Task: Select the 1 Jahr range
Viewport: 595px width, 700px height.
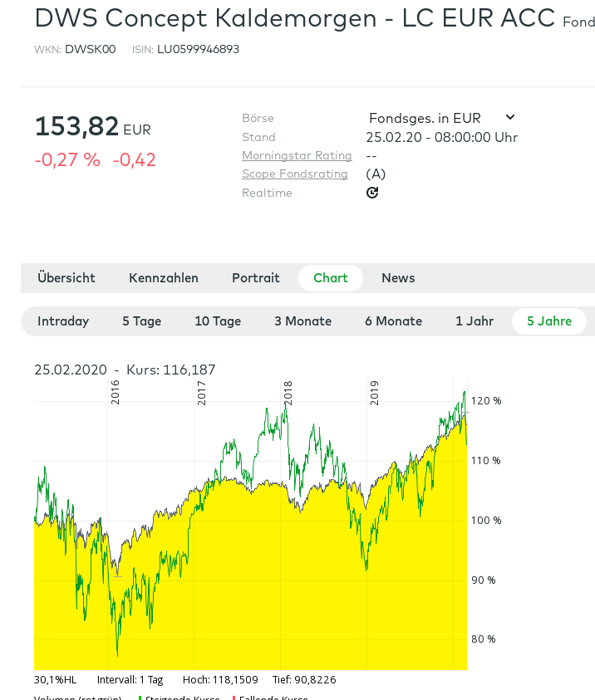Action: coord(475,321)
